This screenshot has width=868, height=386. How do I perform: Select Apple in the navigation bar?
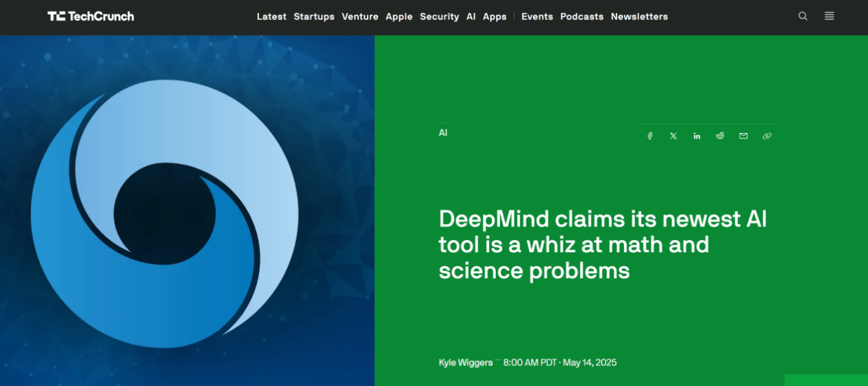(399, 17)
